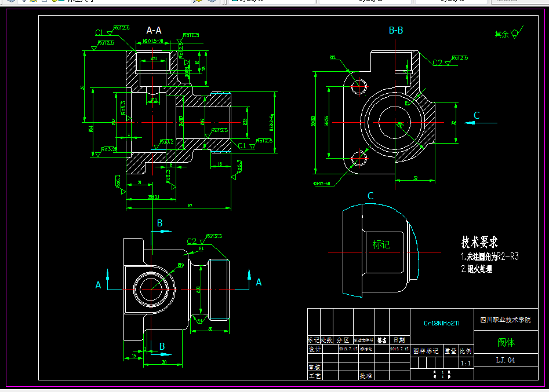Select the C2 chamfer label in B-B view
The image size is (549, 392).
tap(437, 63)
